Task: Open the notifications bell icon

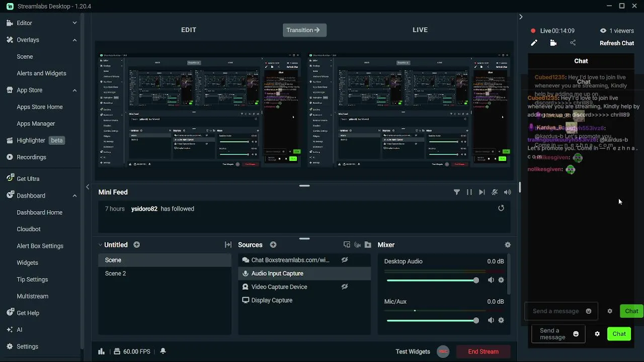Action: (x=163, y=351)
